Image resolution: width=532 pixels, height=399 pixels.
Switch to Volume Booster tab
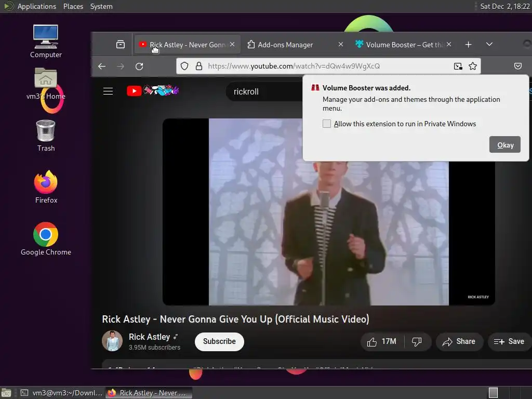[403, 45]
